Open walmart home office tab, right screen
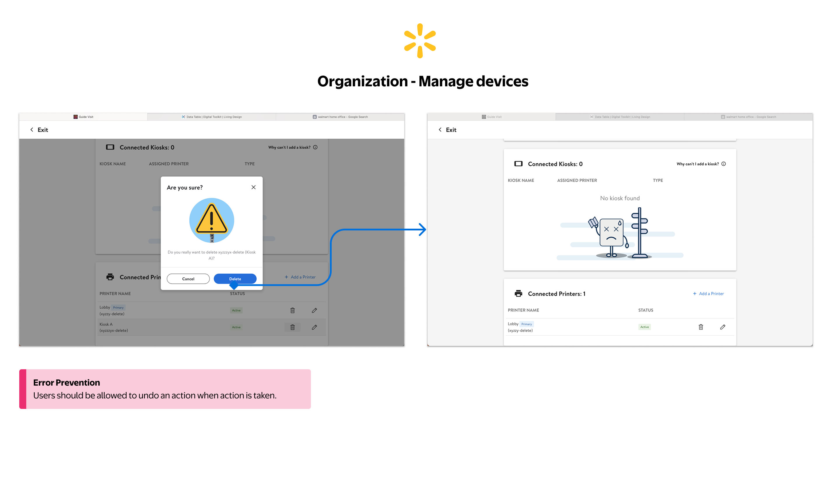Screen dimensions: 840x504 click(x=748, y=117)
